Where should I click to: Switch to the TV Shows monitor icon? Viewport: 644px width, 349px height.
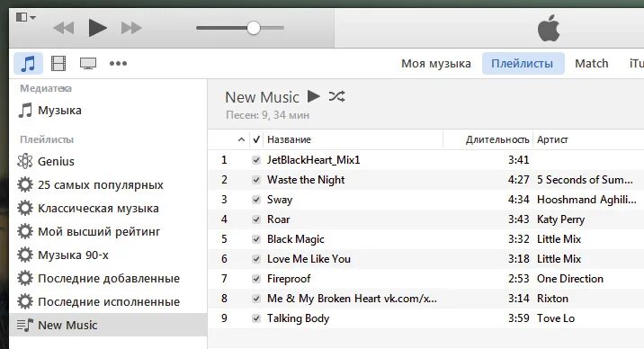[88, 64]
